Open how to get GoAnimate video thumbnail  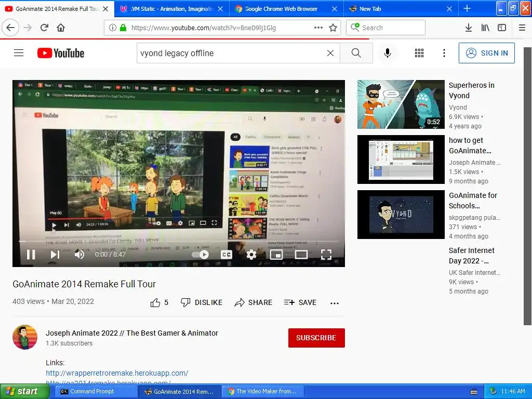pyautogui.click(x=401, y=159)
